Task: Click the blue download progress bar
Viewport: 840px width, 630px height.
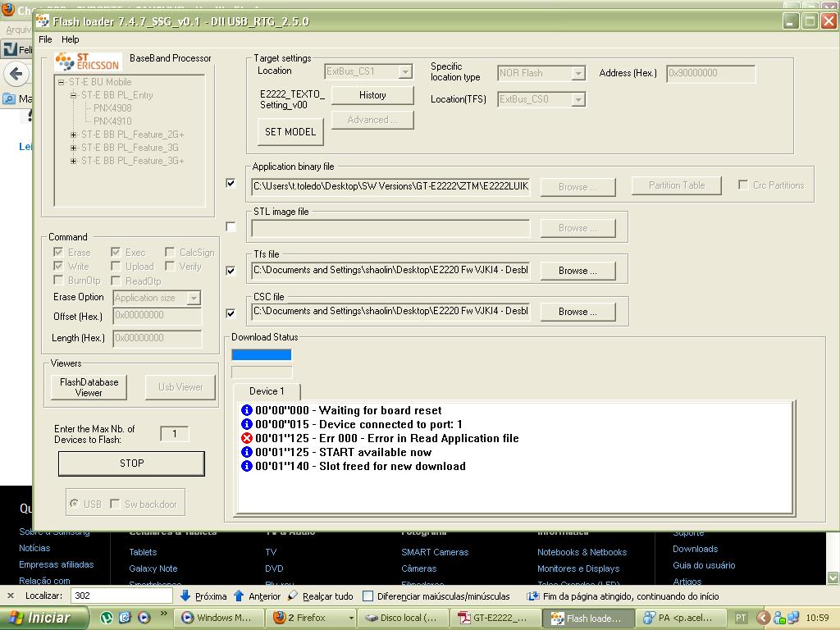Action: coord(262,354)
